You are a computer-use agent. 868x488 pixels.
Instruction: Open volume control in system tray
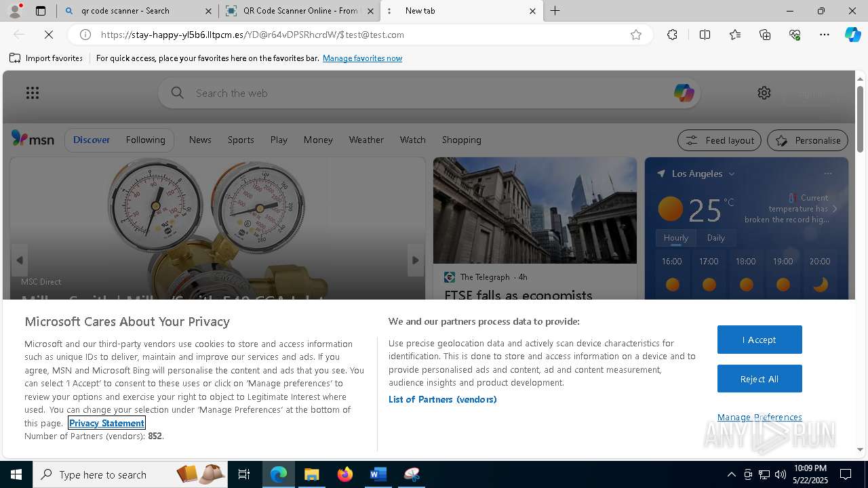[781, 474]
